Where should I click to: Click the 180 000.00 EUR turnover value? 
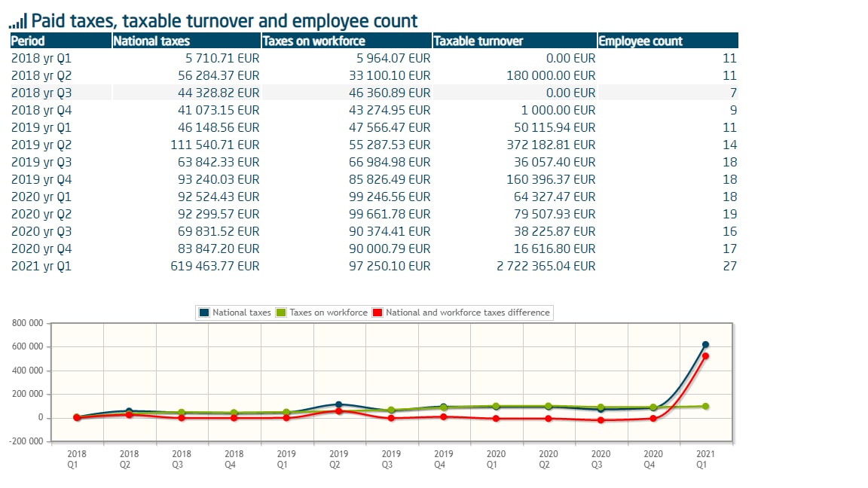[551, 75]
